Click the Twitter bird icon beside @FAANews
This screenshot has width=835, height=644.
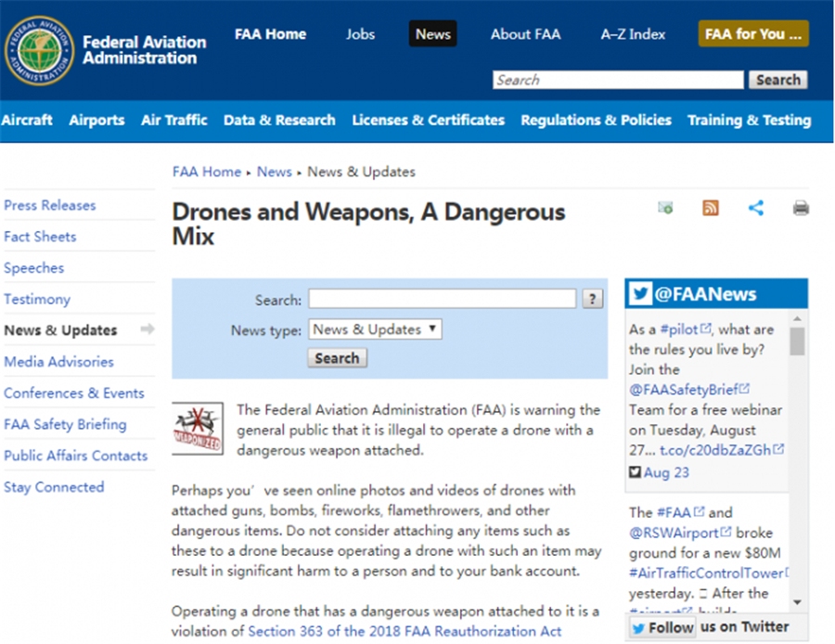(640, 294)
